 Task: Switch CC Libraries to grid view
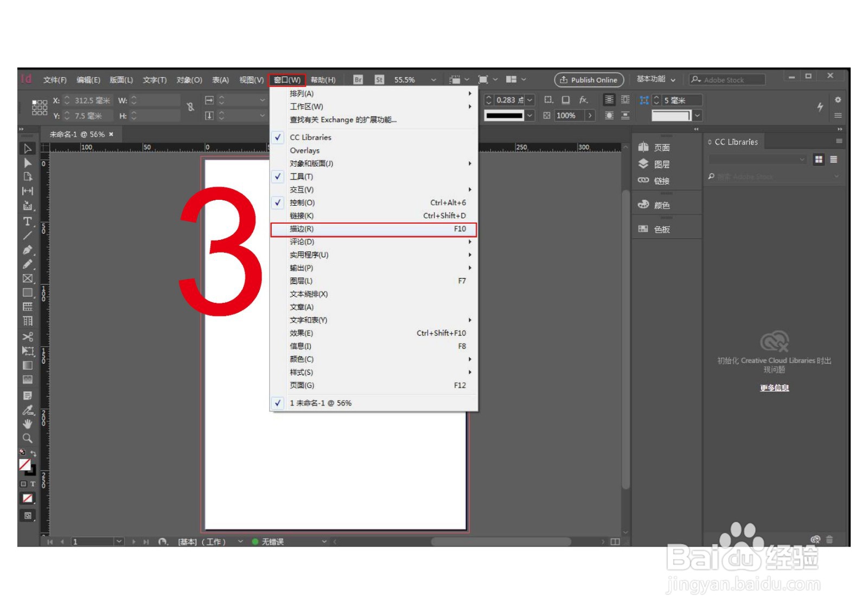point(819,160)
